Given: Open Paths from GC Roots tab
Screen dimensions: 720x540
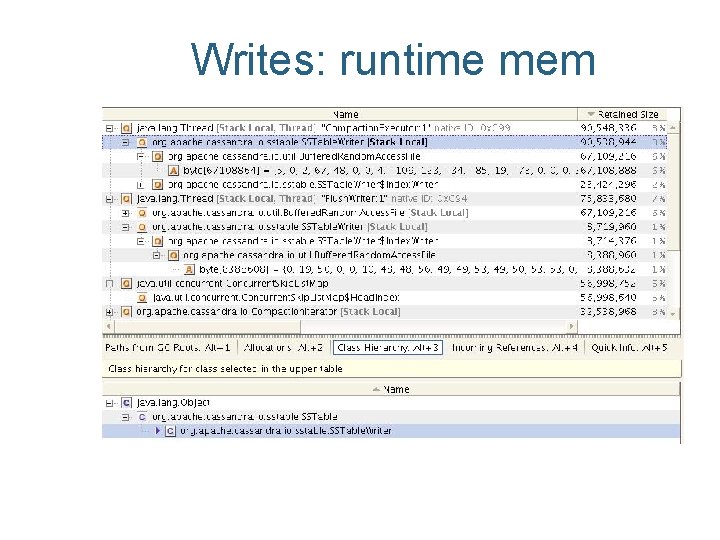Looking at the screenshot, I should coord(168,348).
